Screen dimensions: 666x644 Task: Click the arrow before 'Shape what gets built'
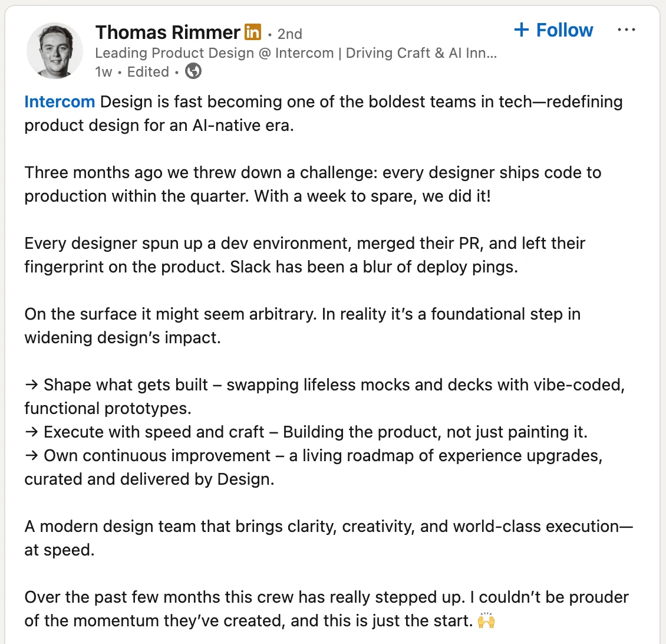(31, 385)
